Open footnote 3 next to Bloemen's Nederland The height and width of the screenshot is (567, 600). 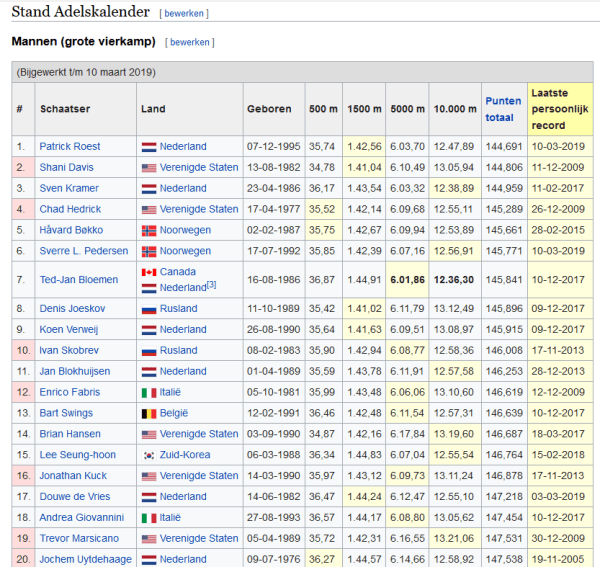[211, 286]
